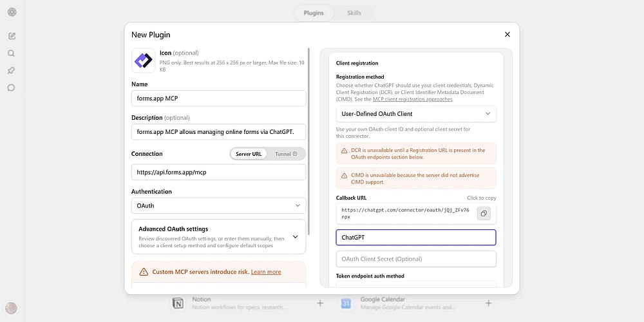
Task: Click the Notion card title
Action: coord(201,299)
